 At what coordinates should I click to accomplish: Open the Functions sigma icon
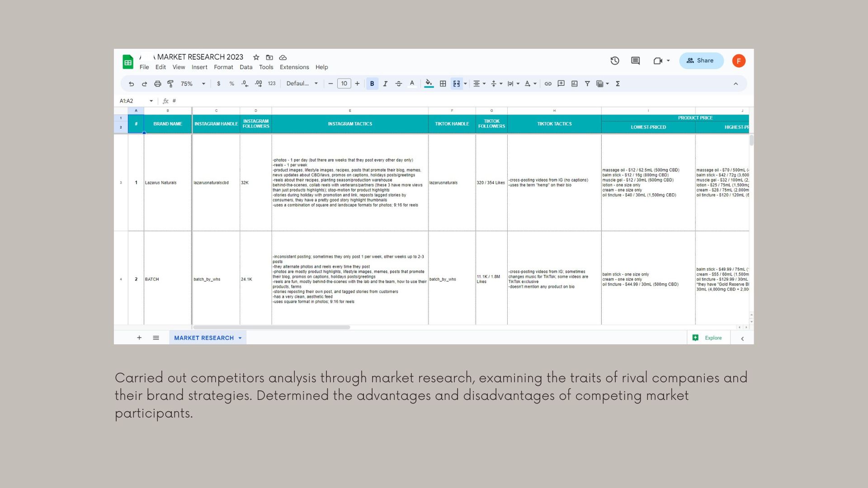coord(618,84)
